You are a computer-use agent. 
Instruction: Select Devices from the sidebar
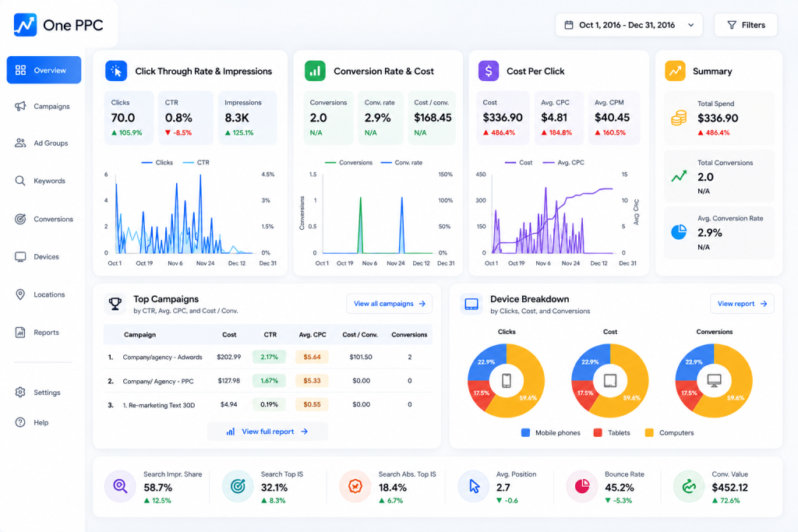pos(37,257)
